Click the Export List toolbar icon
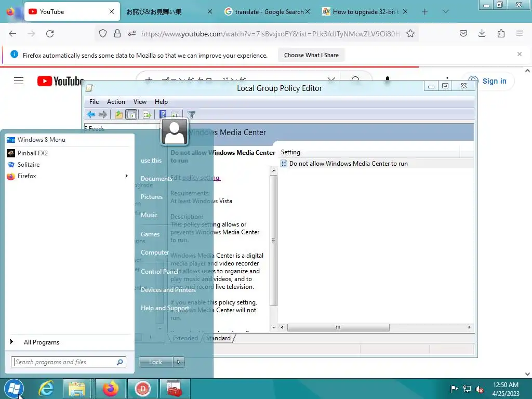The image size is (532, 399). point(147,115)
